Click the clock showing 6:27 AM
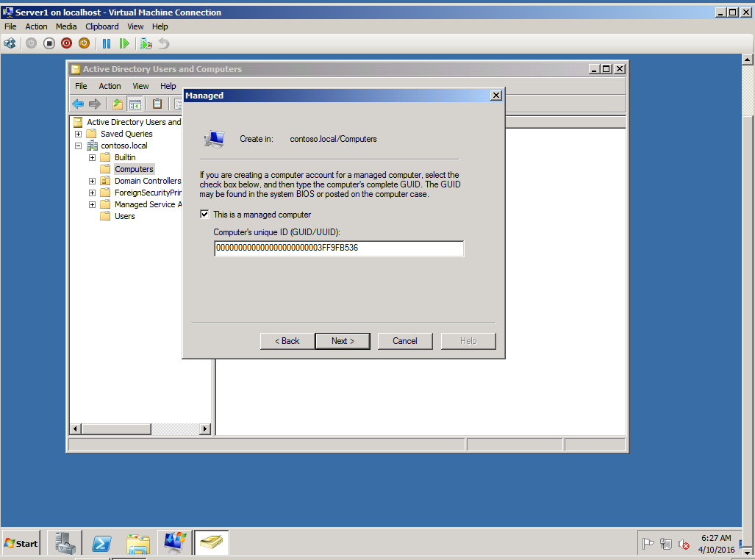This screenshot has width=755, height=560. pos(716,538)
